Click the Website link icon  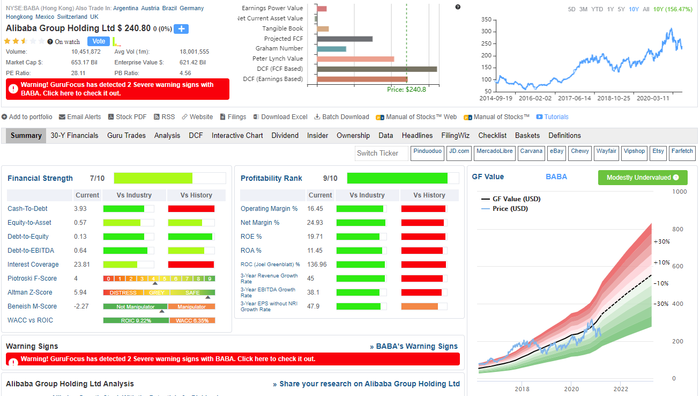(x=184, y=117)
